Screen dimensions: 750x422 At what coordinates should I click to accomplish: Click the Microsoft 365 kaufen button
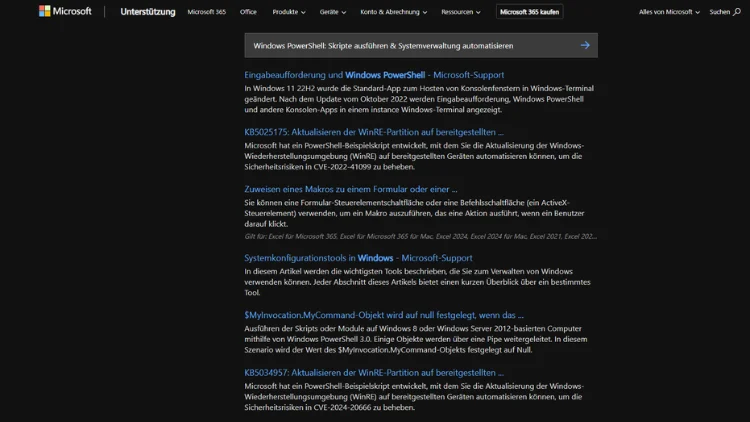click(529, 11)
